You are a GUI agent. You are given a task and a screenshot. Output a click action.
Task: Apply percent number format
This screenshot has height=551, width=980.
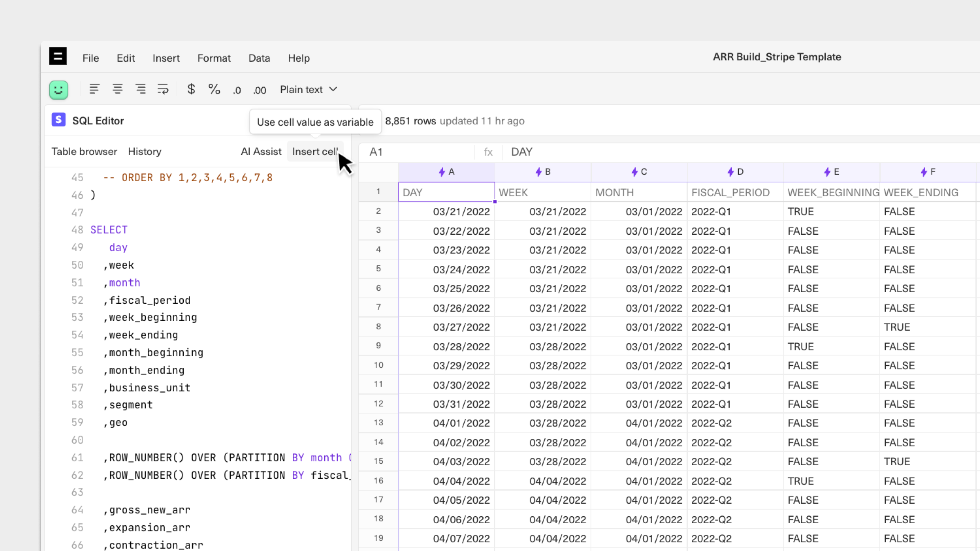pos(214,89)
